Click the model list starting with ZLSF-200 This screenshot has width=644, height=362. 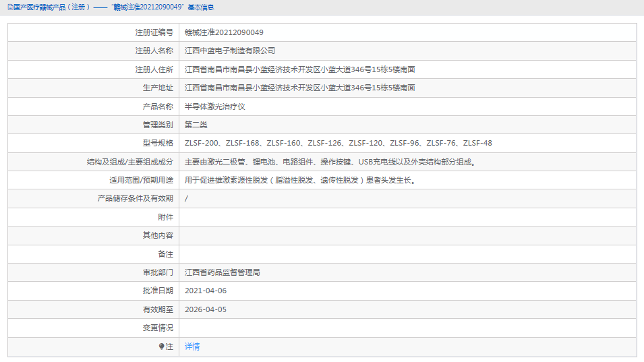tap(338, 143)
